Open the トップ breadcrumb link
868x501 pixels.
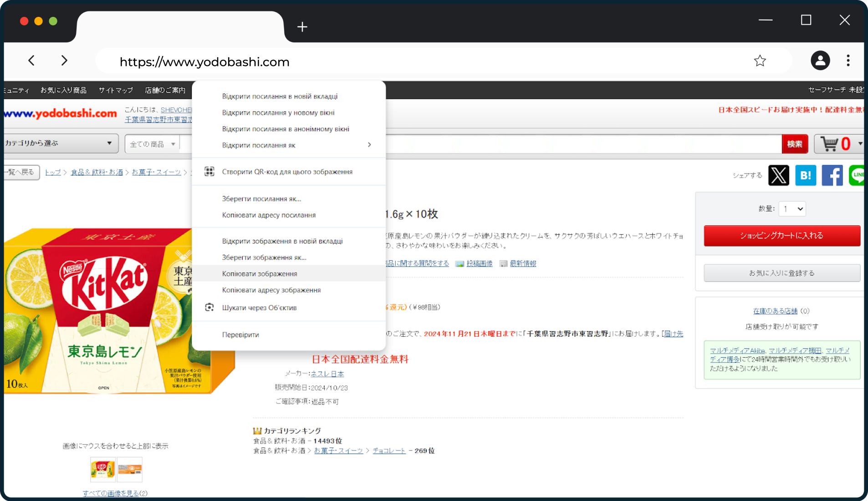pos(53,172)
